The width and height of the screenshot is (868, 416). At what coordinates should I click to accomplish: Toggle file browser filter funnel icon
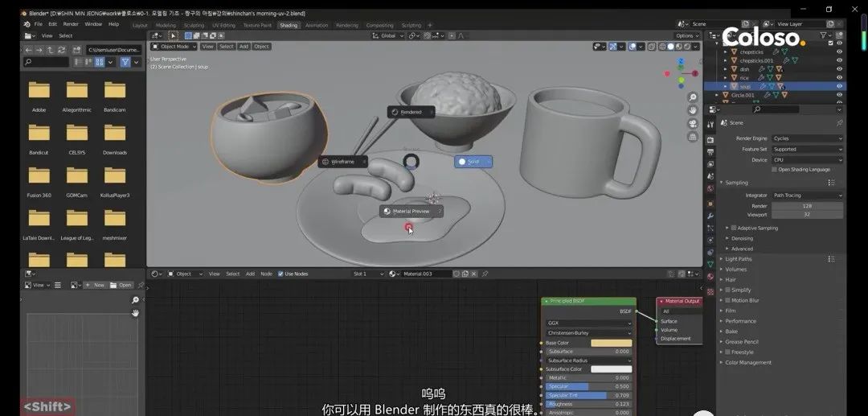pyautogui.click(x=125, y=62)
